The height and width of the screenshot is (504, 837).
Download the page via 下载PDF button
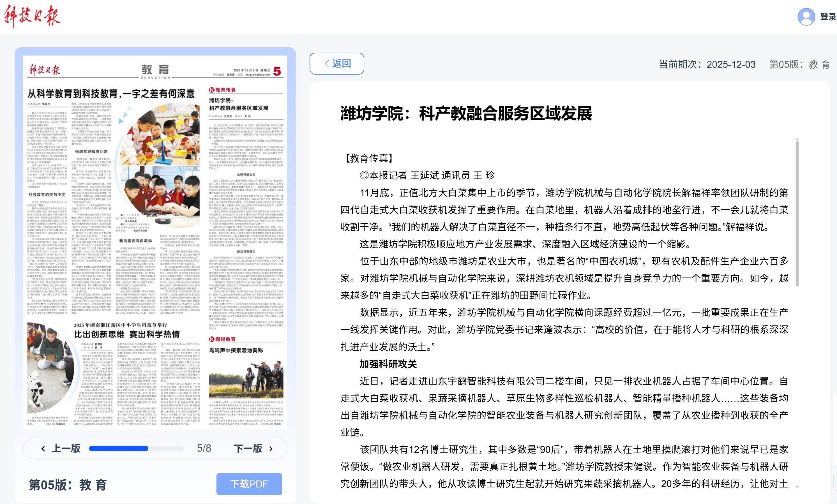(249, 484)
